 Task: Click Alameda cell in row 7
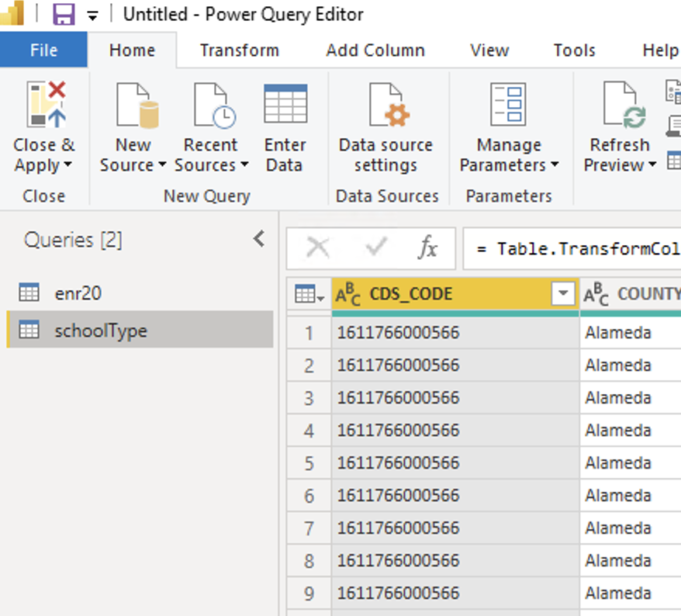coord(631,528)
